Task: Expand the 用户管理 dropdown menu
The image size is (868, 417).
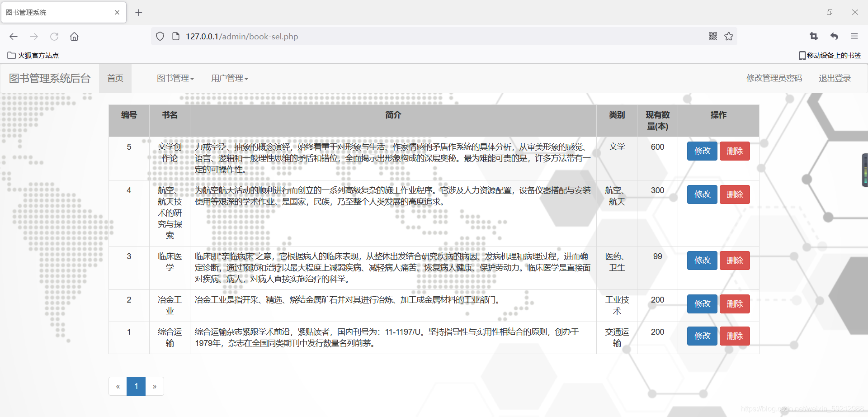Action: pos(230,78)
